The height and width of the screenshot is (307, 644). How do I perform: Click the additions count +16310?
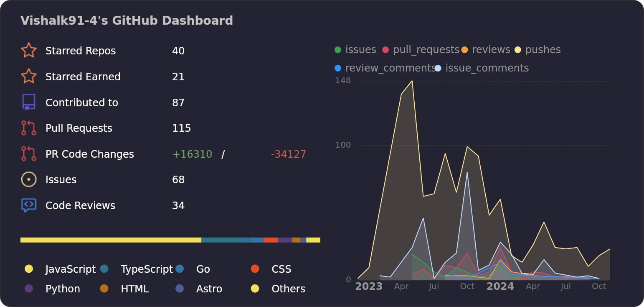pos(192,154)
